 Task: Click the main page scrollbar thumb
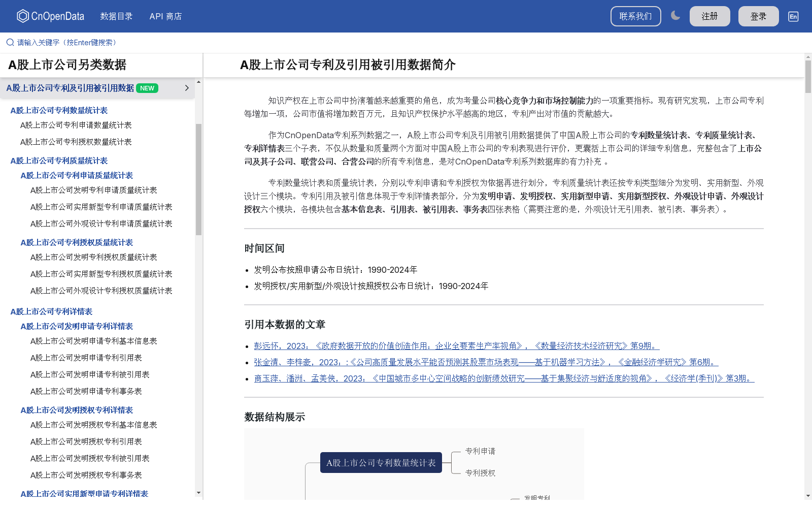click(x=808, y=76)
